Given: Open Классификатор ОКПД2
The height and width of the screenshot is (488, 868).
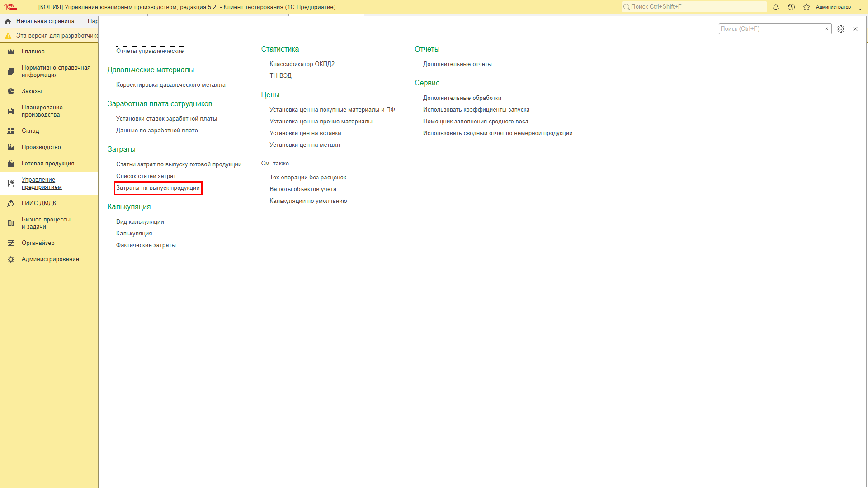Looking at the screenshot, I should pyautogui.click(x=302, y=64).
